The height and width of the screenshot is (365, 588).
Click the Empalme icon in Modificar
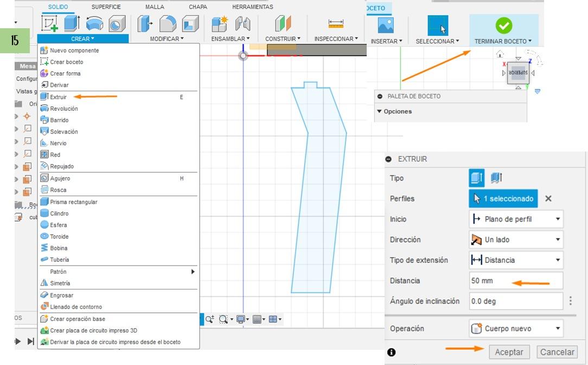168,24
